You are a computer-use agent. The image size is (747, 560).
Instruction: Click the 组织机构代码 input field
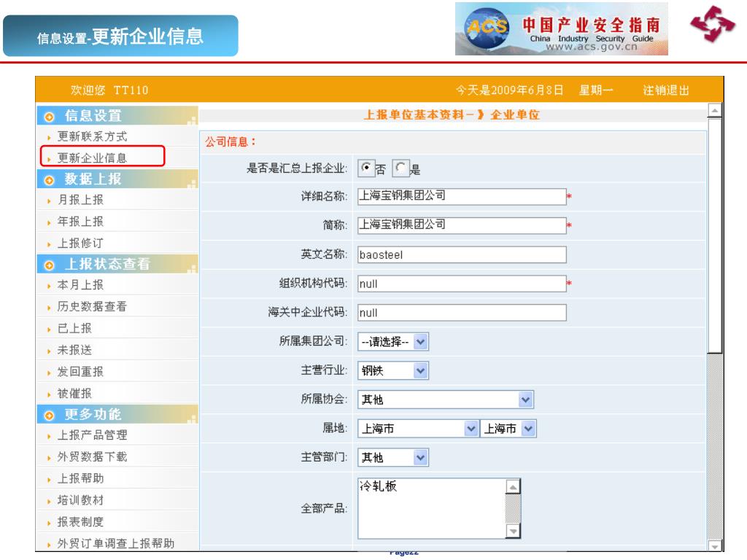point(462,284)
